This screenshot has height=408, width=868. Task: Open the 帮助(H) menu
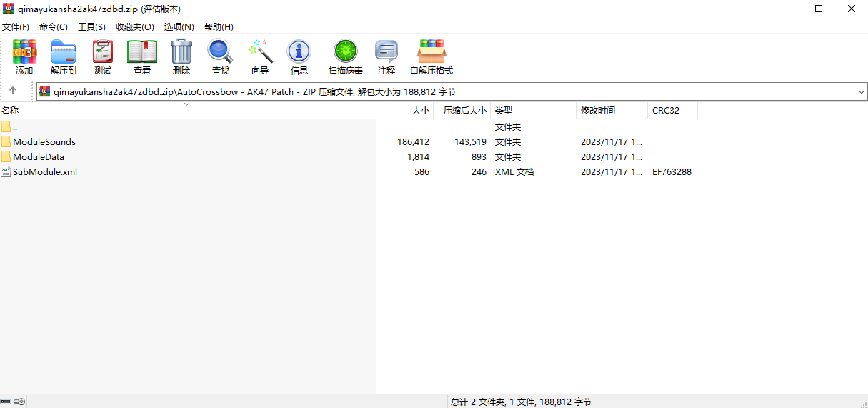219,26
